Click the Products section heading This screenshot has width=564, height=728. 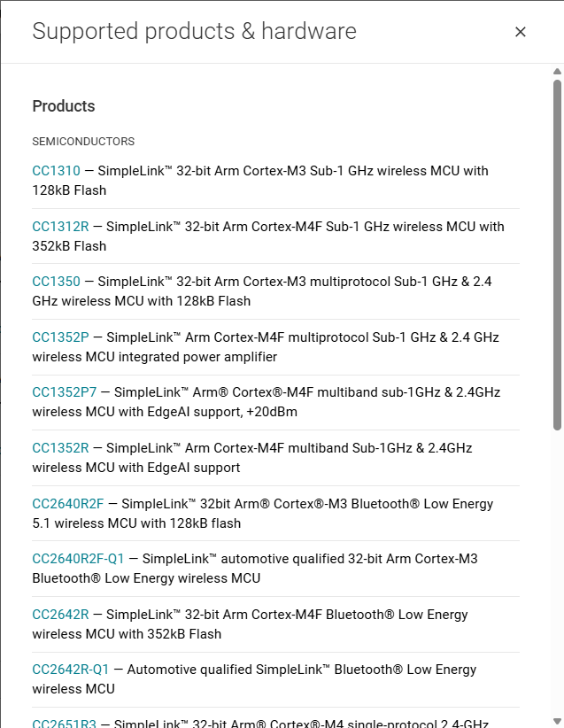(x=64, y=106)
